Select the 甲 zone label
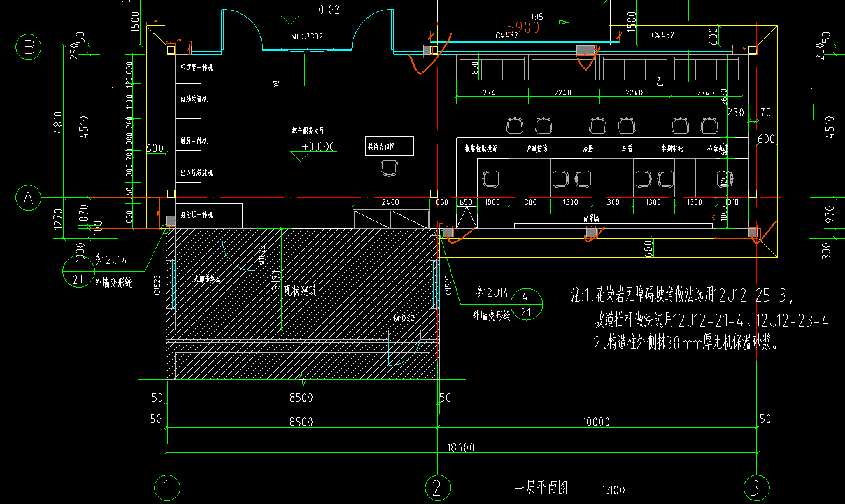The height and width of the screenshot is (504, 845). [276, 84]
